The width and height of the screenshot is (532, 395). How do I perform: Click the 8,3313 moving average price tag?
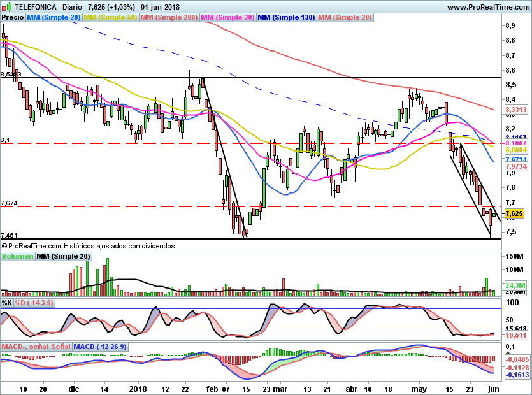click(516, 110)
